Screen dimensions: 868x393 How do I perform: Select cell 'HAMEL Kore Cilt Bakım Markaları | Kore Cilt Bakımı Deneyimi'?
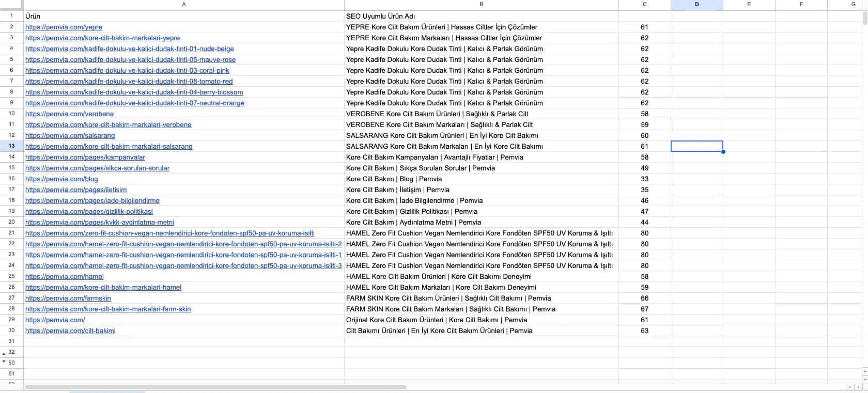tap(482, 287)
